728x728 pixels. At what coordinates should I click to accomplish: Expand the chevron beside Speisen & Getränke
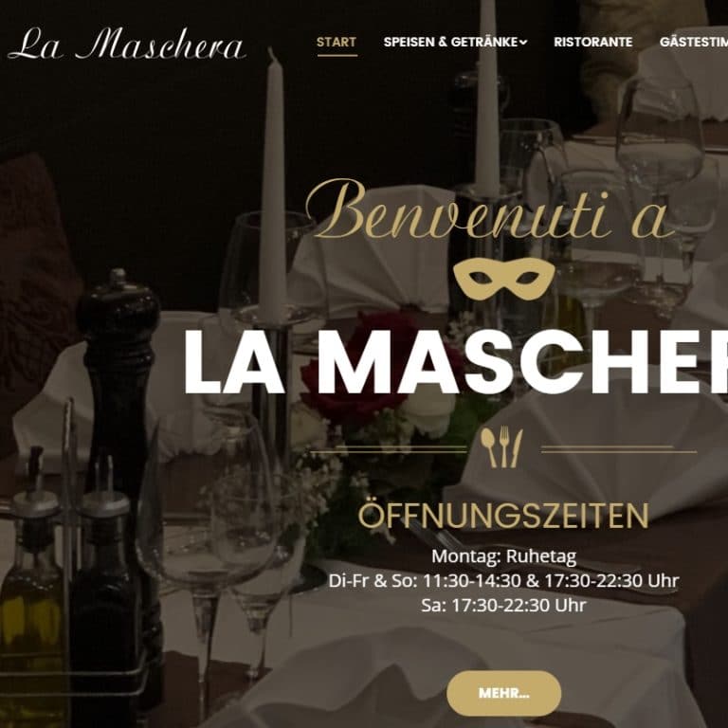coord(523,43)
